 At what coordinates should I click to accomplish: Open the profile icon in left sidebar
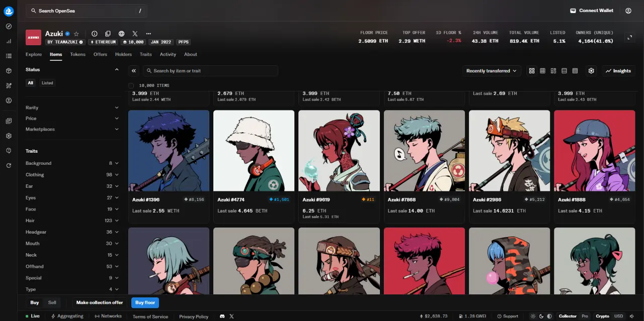9,100
